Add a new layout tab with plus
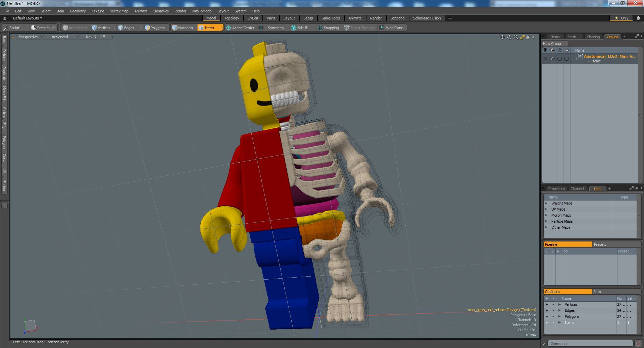 point(450,18)
